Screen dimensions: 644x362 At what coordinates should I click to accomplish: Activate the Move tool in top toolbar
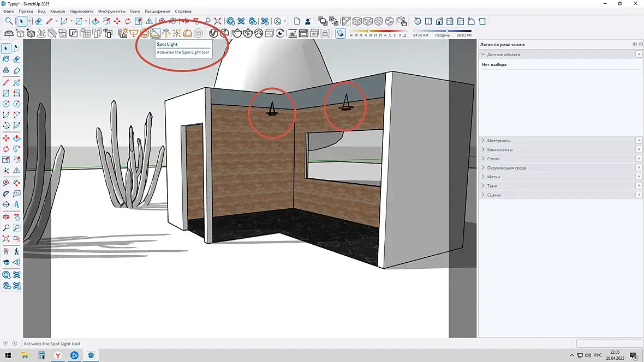(x=117, y=21)
